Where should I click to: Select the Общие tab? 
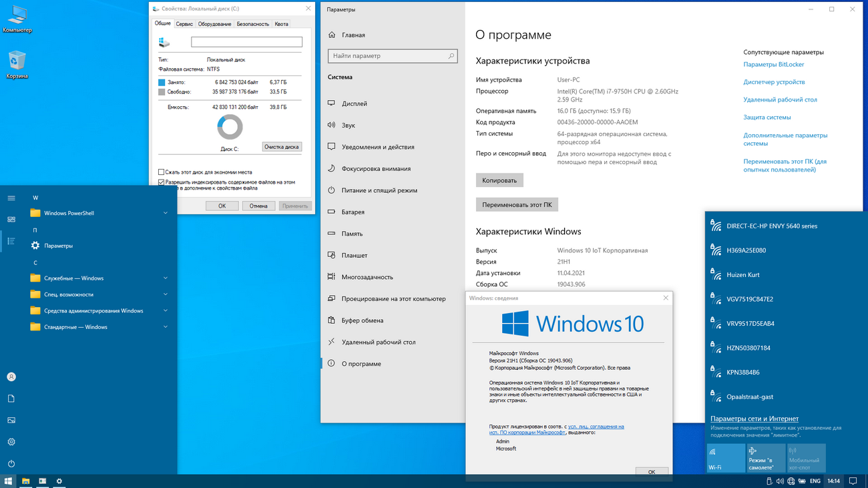pyautogui.click(x=163, y=23)
